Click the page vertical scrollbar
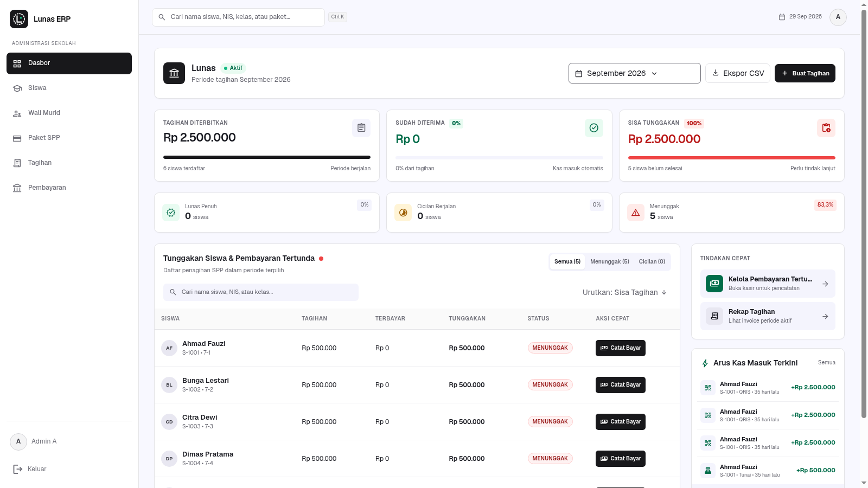This screenshot has height=488, width=868. (x=864, y=213)
